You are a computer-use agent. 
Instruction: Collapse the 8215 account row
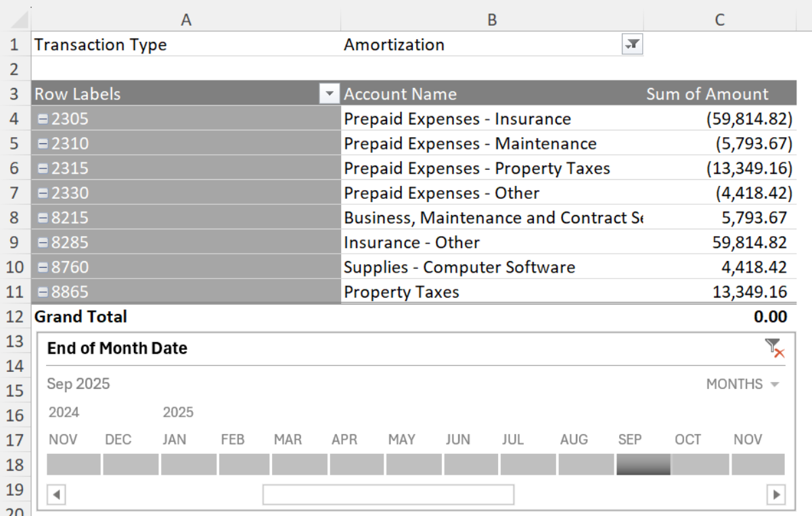[x=43, y=218]
